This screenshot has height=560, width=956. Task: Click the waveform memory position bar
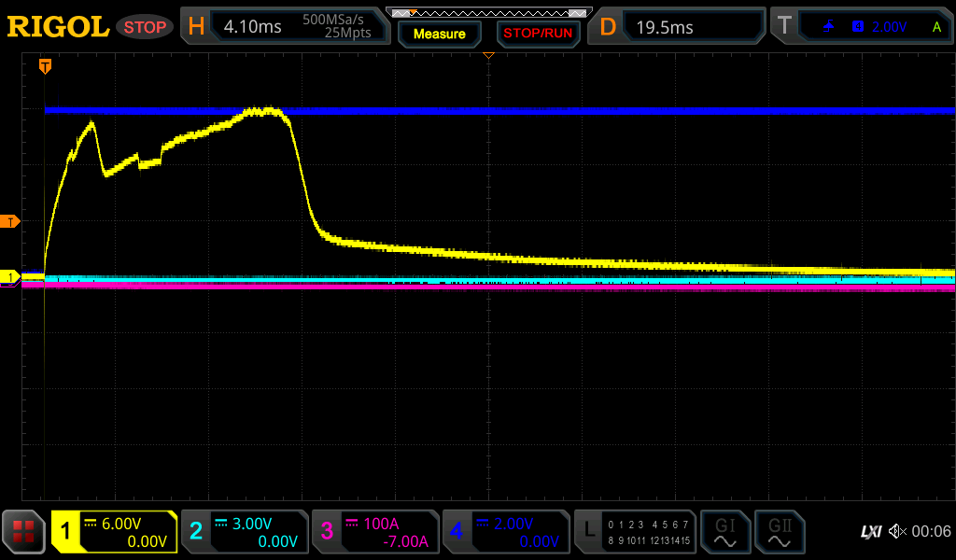487,13
